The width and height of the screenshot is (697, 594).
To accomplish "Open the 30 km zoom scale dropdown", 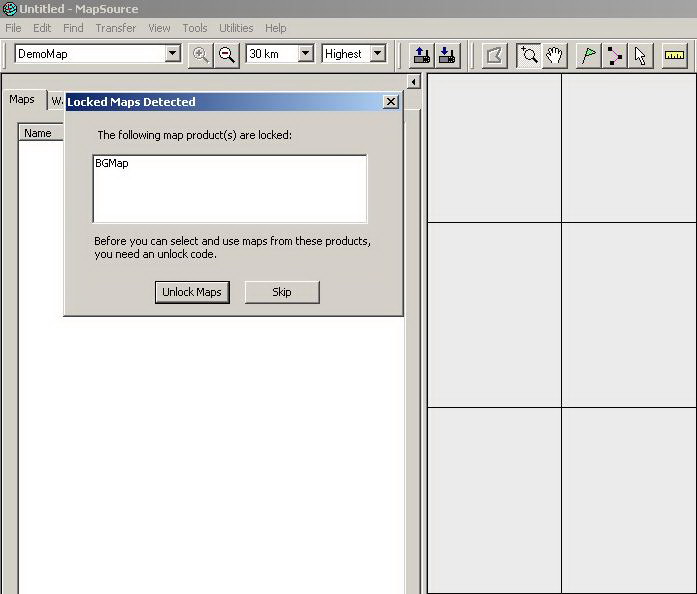I will [x=305, y=54].
